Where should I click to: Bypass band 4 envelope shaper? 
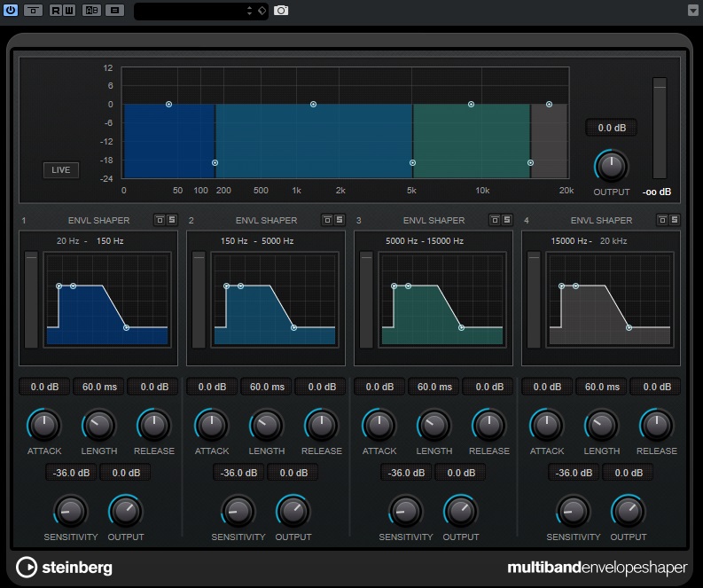tap(662, 220)
